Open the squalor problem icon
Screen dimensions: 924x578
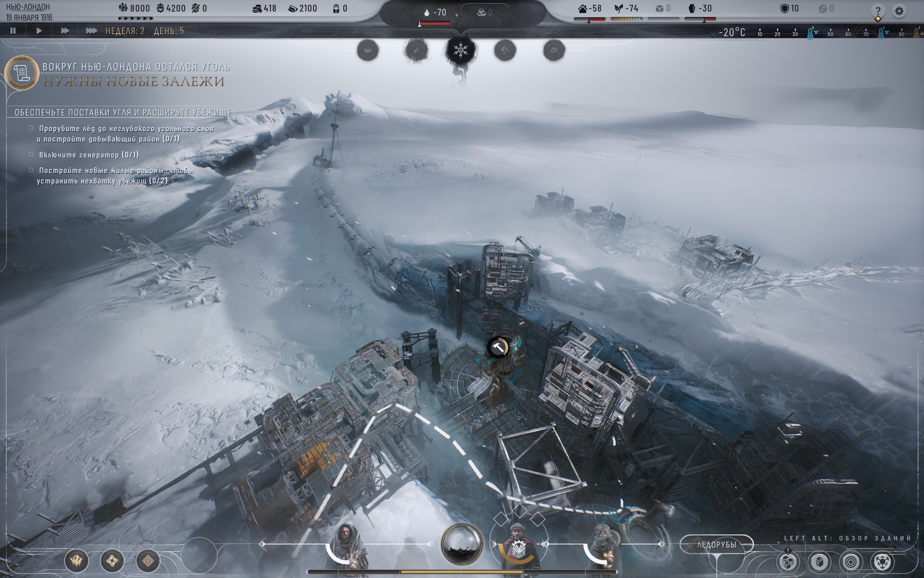coord(505,50)
